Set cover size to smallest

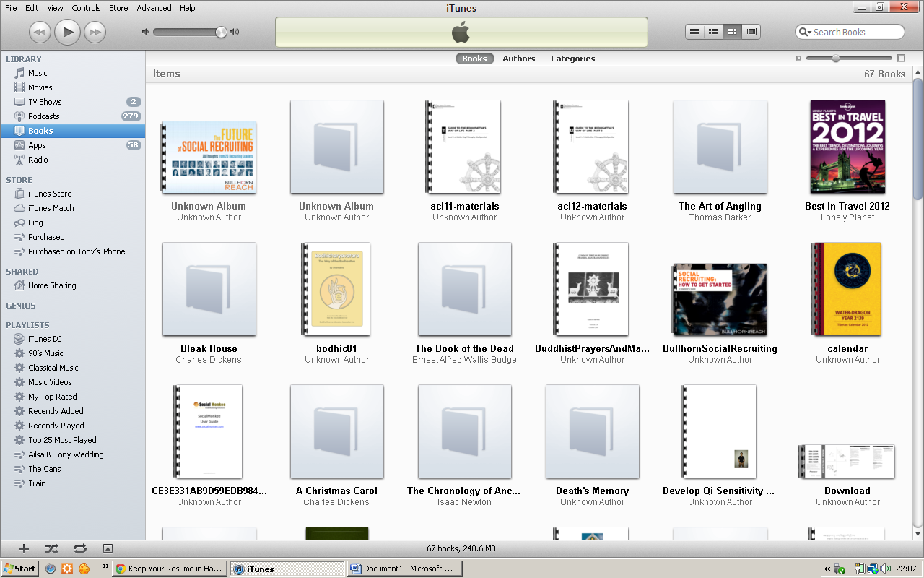[798, 59]
